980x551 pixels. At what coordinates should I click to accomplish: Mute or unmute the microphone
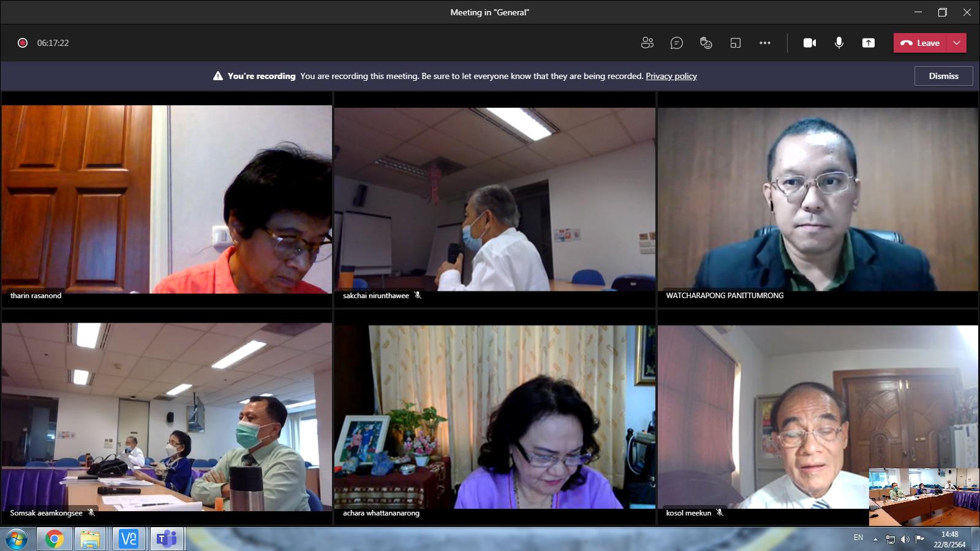click(839, 43)
